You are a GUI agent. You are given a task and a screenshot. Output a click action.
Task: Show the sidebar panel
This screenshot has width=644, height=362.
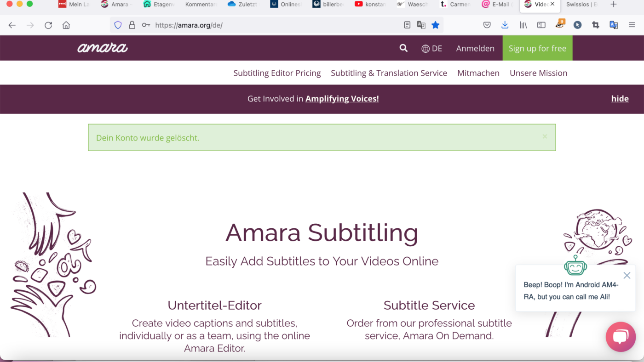coord(541,25)
